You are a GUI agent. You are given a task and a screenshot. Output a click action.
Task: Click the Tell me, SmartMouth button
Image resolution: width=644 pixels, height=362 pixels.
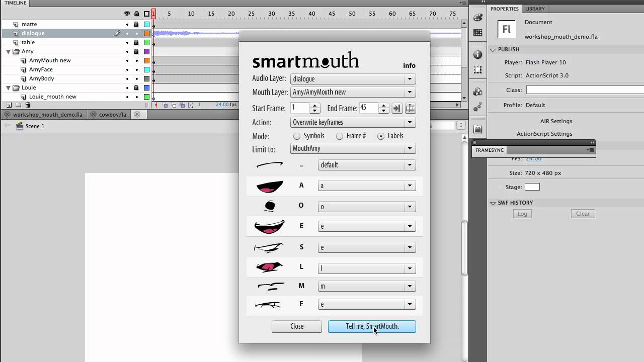[372, 326]
